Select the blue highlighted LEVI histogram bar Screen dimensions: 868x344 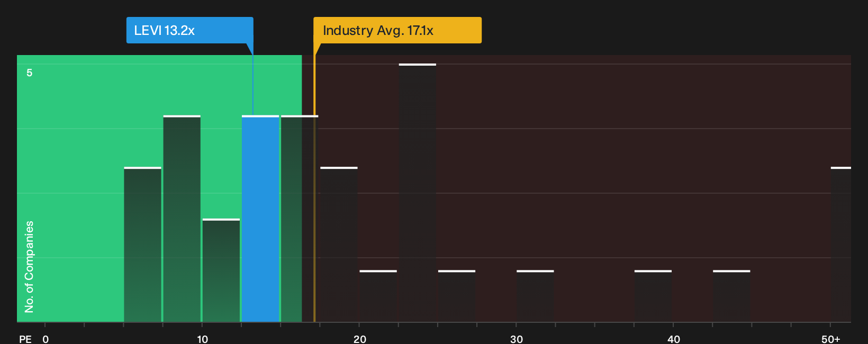(x=260, y=219)
